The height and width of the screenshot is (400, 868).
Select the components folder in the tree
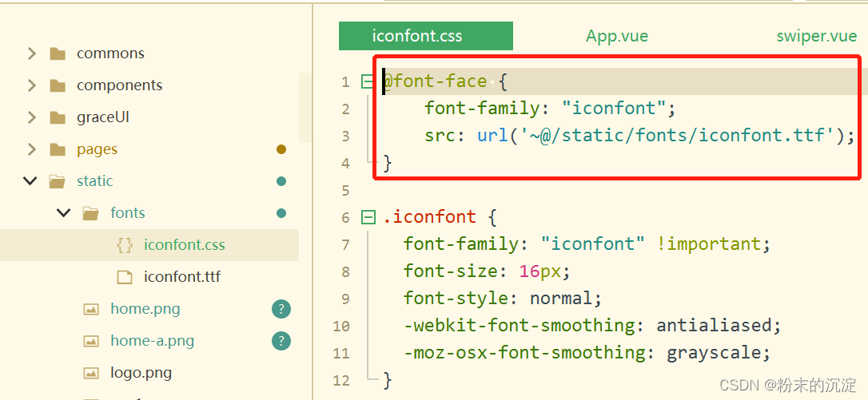(120, 85)
